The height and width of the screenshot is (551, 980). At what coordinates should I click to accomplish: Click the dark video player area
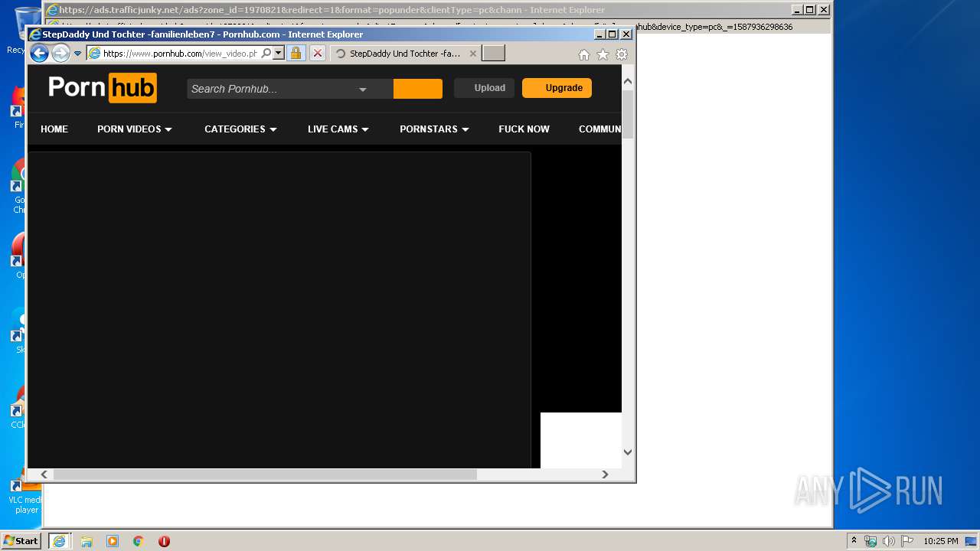(279, 310)
